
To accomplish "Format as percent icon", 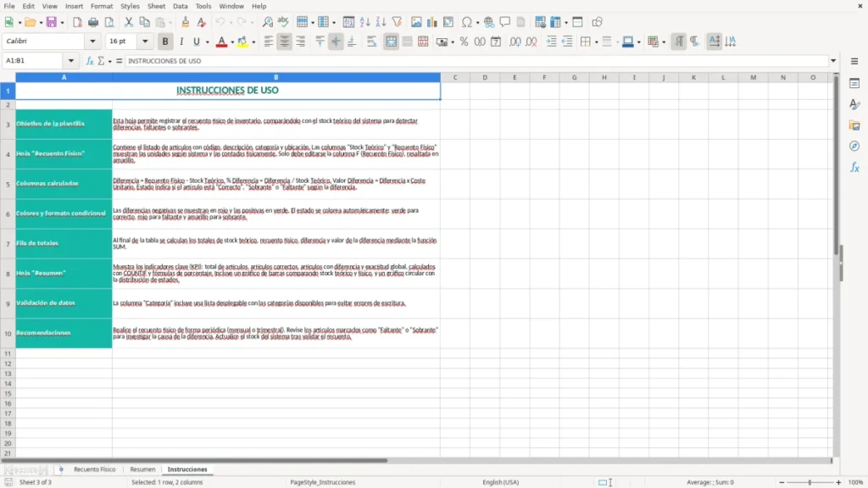I will pos(464,42).
